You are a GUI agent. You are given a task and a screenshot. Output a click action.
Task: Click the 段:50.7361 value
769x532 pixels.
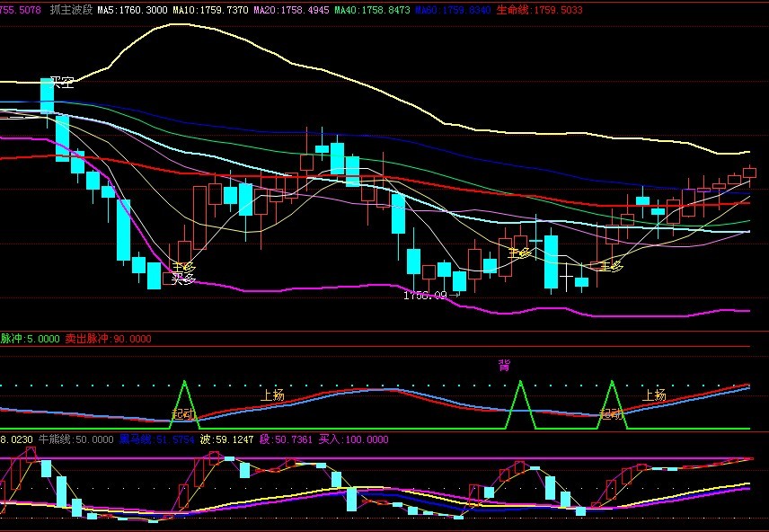click(286, 439)
